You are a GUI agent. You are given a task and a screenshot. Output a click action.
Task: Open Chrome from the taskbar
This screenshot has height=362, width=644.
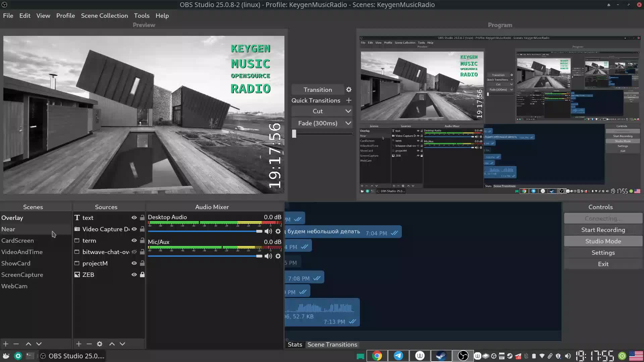click(377, 356)
